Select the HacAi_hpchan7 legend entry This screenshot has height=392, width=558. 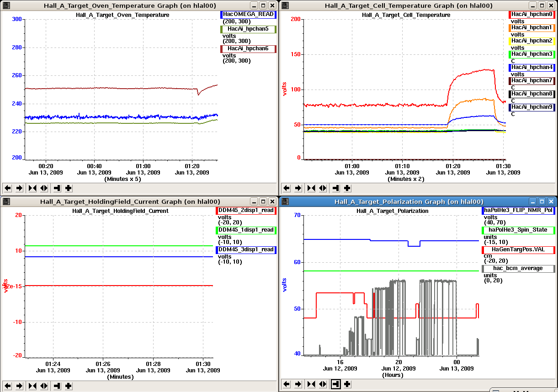[x=531, y=80]
